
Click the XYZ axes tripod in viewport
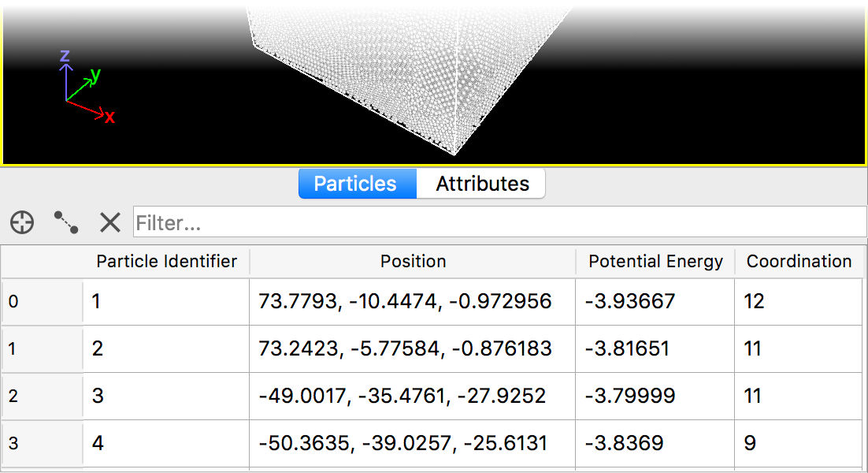pos(83,88)
